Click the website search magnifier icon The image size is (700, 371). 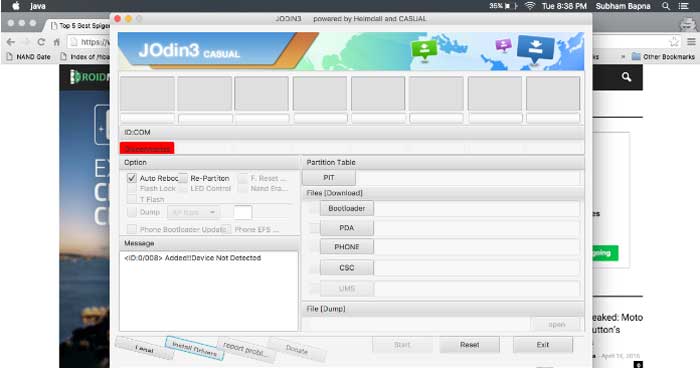(x=626, y=77)
